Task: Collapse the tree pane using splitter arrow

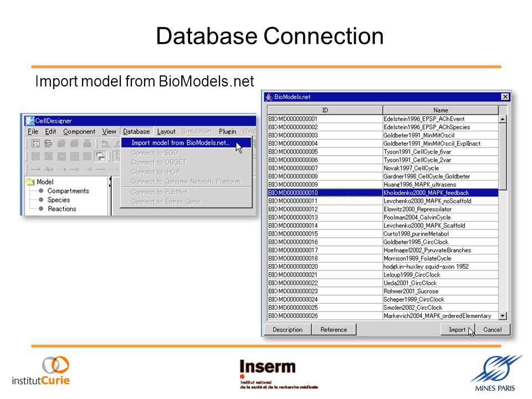Action: pos(110,180)
